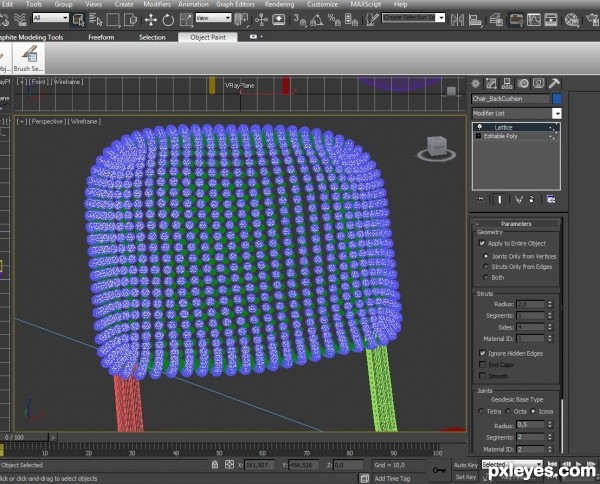The width and height of the screenshot is (600, 484).
Task: Click Select and Manipulate icon
Action: pos(261,20)
